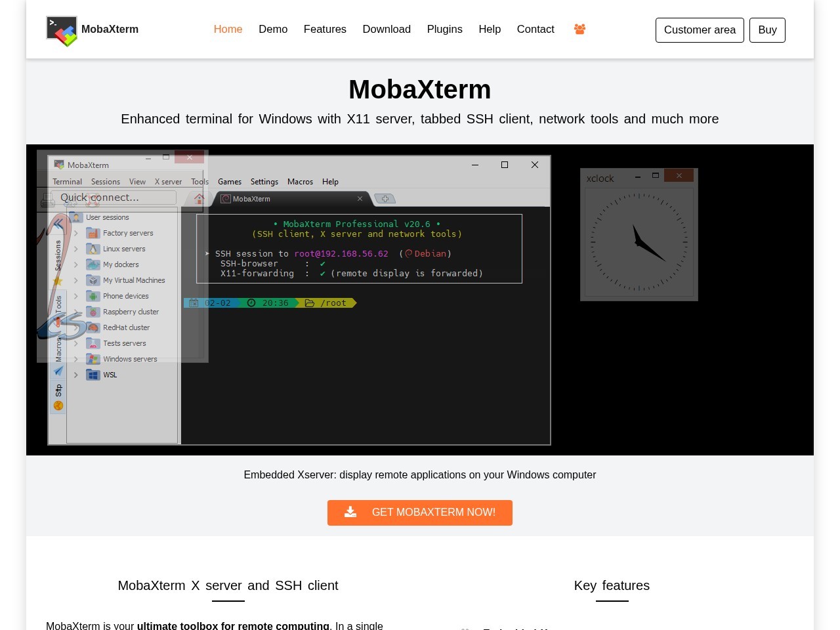The width and height of the screenshot is (840, 630).
Task: Open the Tools sidebar panel
Action: click(58, 303)
